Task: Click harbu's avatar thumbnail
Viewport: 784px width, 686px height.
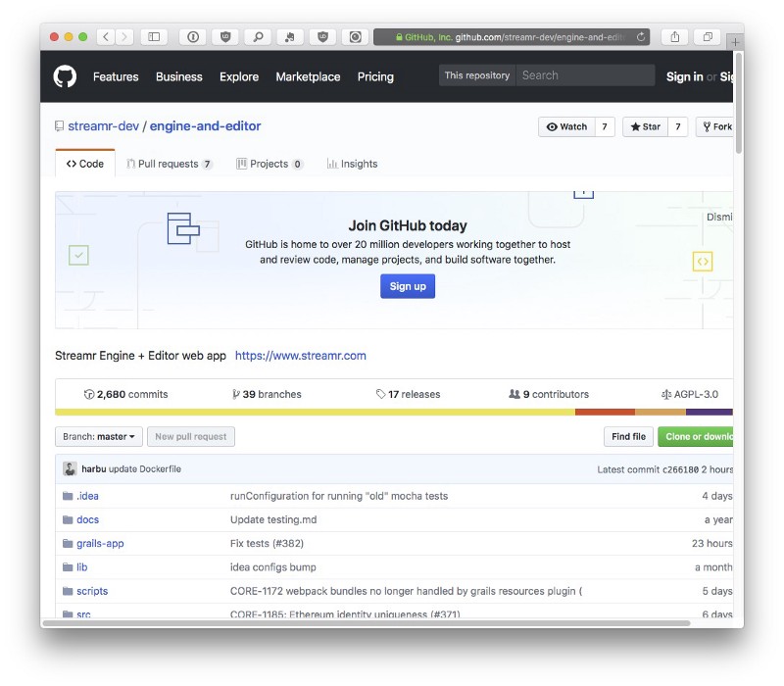Action: 70,469
